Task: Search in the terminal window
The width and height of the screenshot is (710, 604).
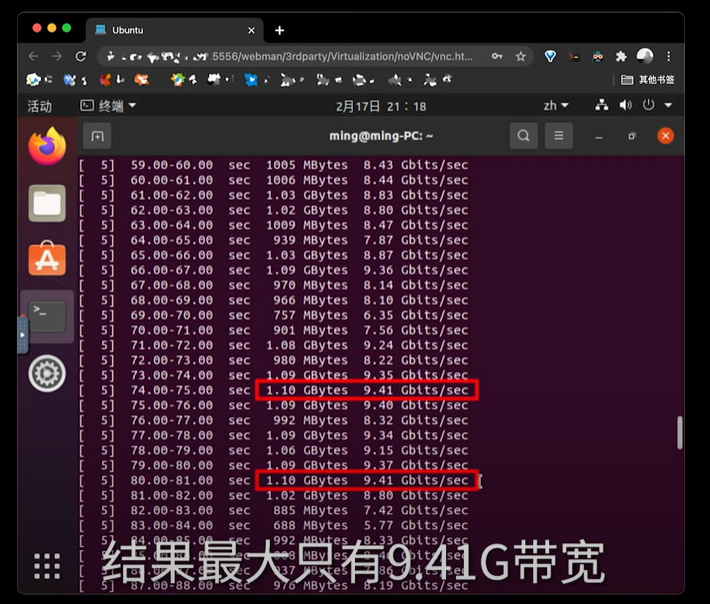Action: (523, 135)
